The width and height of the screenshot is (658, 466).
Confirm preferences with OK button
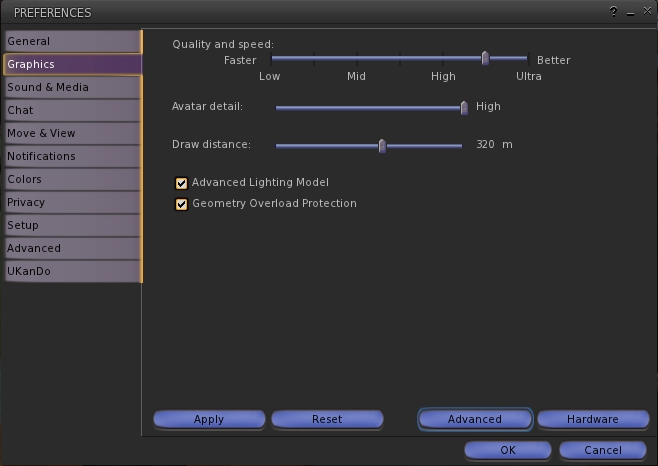tap(507, 450)
